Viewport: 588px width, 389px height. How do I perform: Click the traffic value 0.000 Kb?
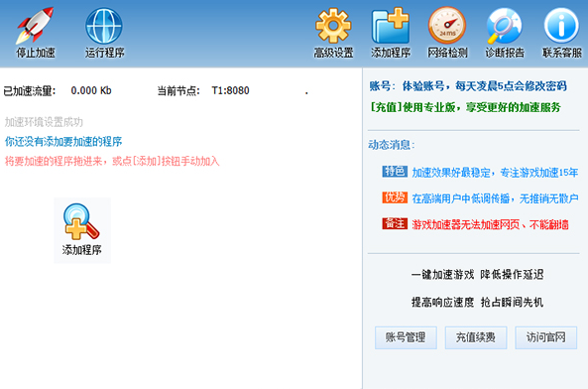(91, 90)
